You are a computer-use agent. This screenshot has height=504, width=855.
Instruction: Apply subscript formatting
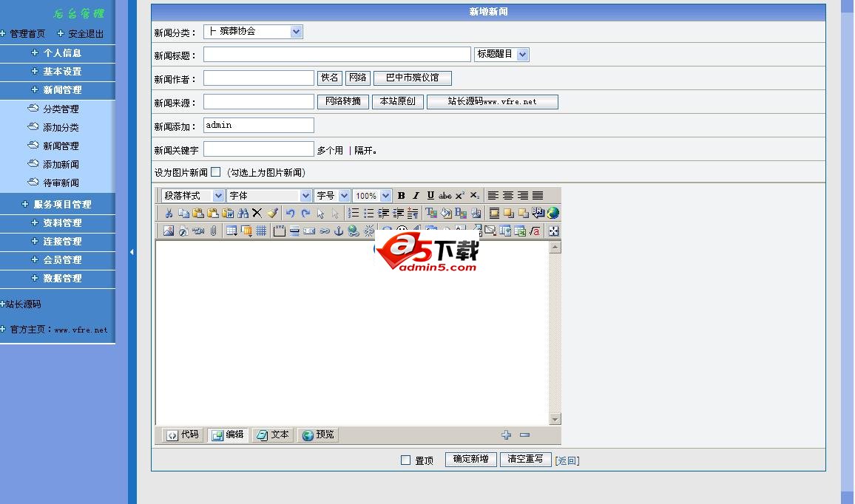[475, 196]
